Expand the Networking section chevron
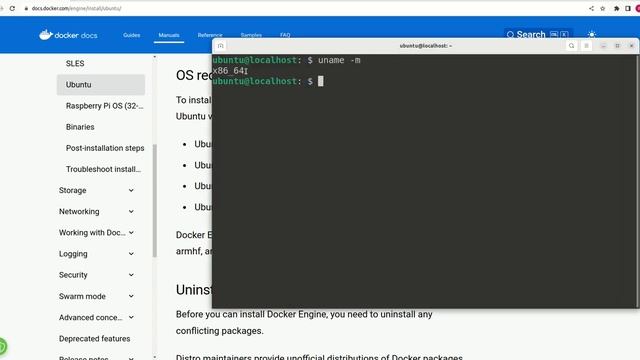Viewport: 640px width, 360px height. point(131,211)
